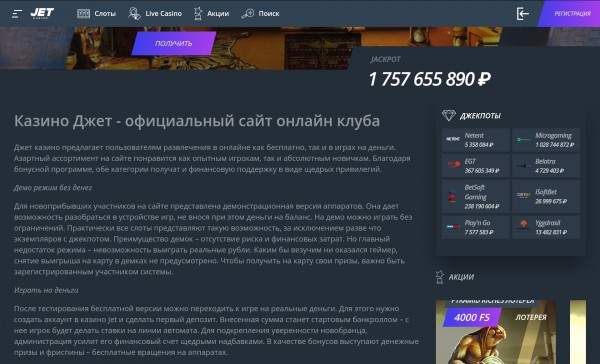Image resolution: width=600 pixels, height=364 pixels.
Task: Click the Получить banner button
Action: pyautogui.click(x=174, y=43)
